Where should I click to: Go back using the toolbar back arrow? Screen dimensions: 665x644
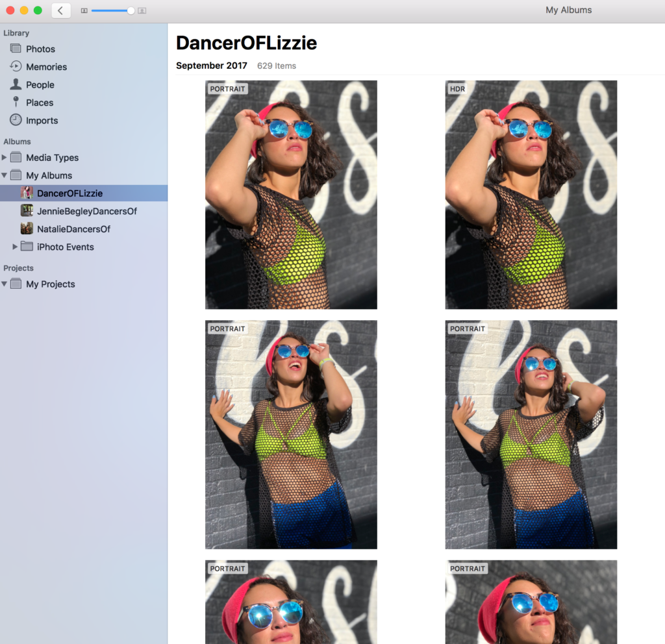coord(60,10)
